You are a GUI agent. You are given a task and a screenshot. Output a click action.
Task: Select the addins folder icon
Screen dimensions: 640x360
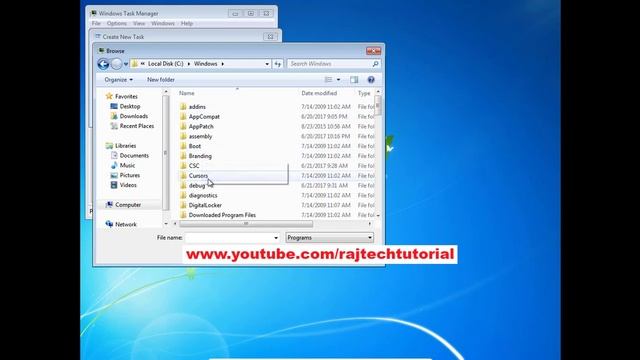[x=183, y=107]
